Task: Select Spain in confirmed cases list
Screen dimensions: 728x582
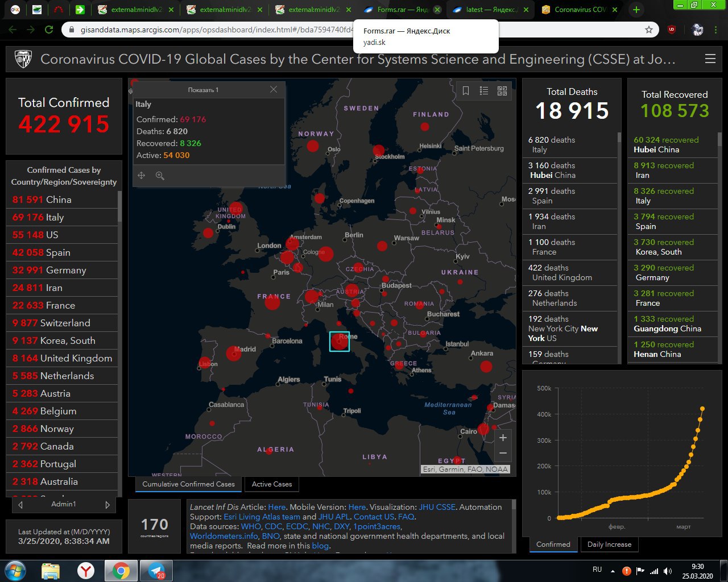Action: 61,252
